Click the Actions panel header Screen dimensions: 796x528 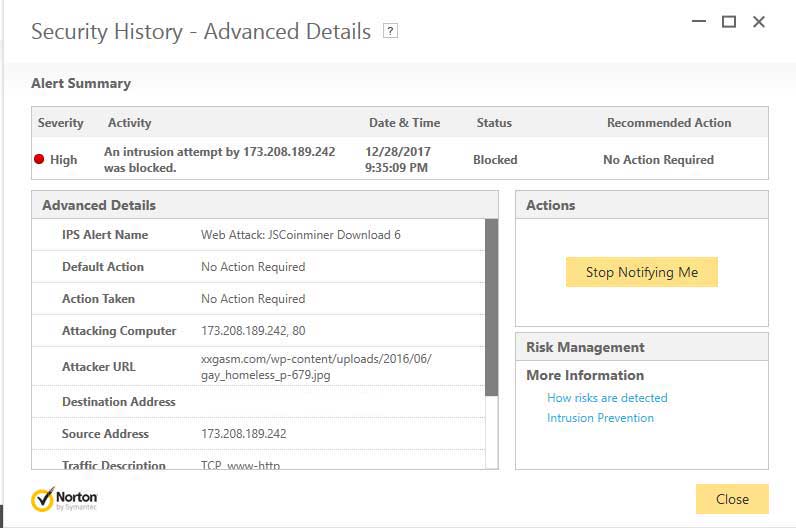(642, 205)
